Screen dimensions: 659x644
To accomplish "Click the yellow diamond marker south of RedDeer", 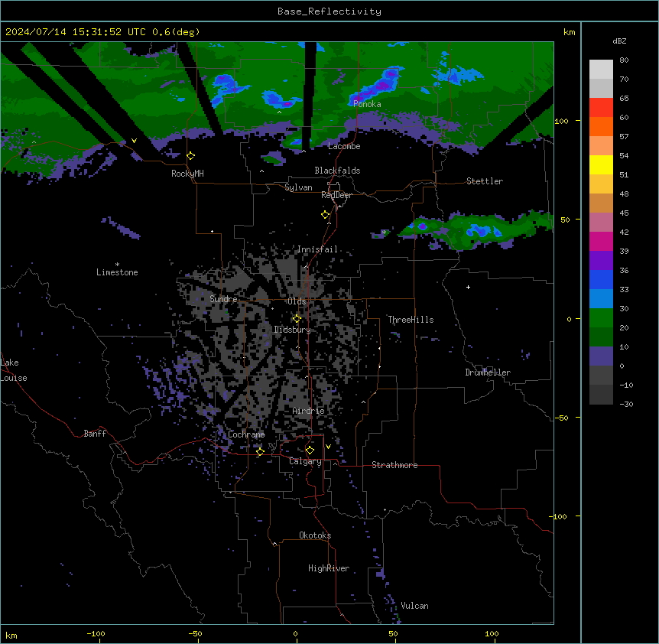I will pos(325,215).
